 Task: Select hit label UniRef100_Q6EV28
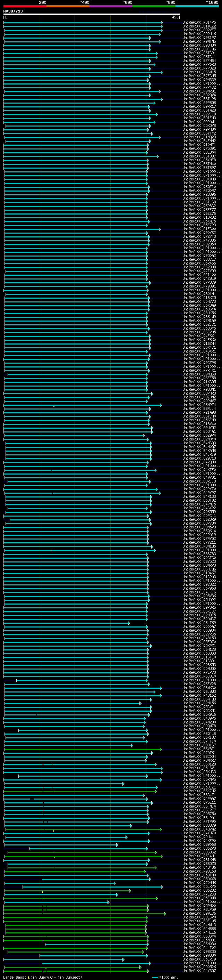pyautogui.click(x=199, y=684)
